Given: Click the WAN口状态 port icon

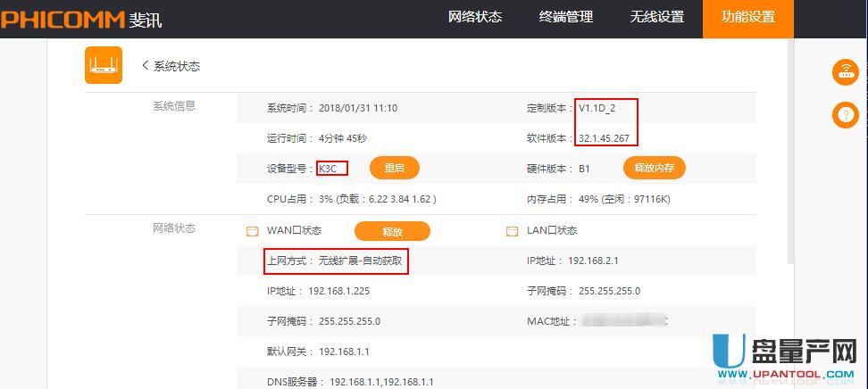Looking at the screenshot, I should 253,231.
